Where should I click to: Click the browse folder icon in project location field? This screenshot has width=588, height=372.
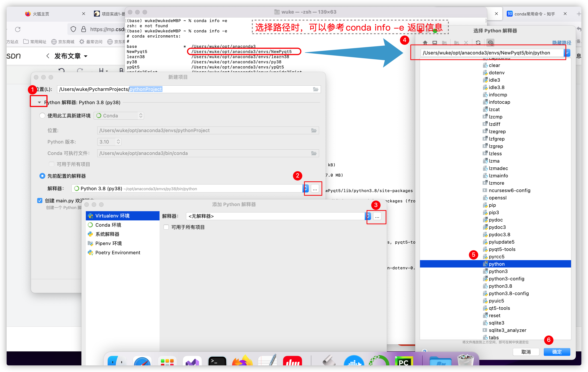(316, 89)
